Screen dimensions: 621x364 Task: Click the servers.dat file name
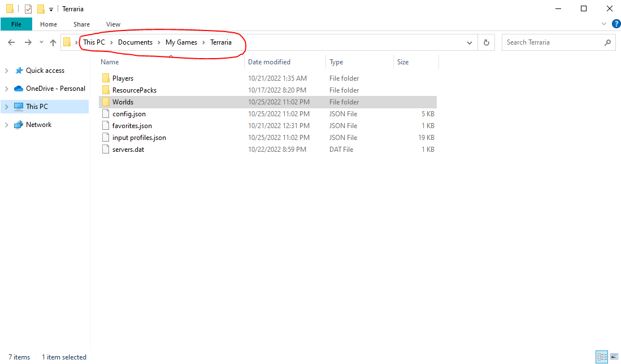128,150
